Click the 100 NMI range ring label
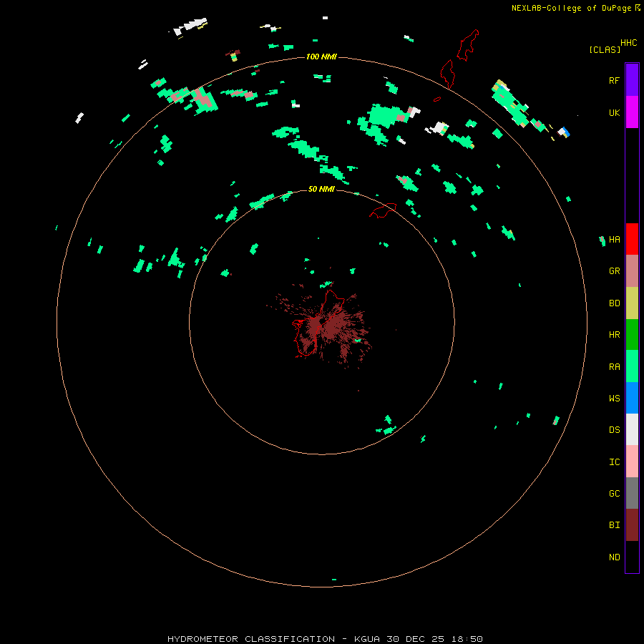Image resolution: width=644 pixels, height=644 pixels. click(321, 57)
